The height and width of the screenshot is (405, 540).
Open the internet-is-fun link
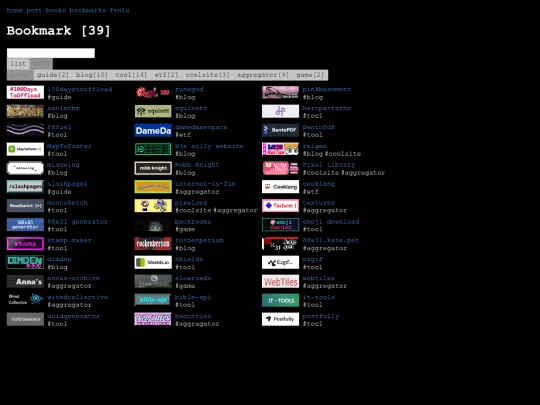[x=205, y=184]
